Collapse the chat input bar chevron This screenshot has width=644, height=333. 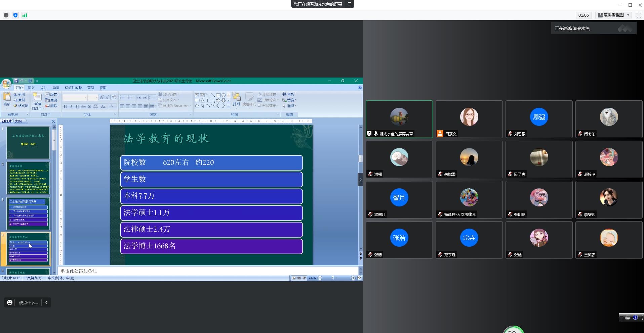click(x=46, y=302)
